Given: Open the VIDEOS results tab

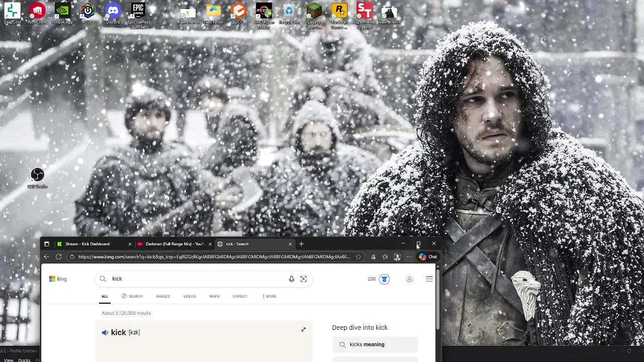Looking at the screenshot, I should (190, 296).
